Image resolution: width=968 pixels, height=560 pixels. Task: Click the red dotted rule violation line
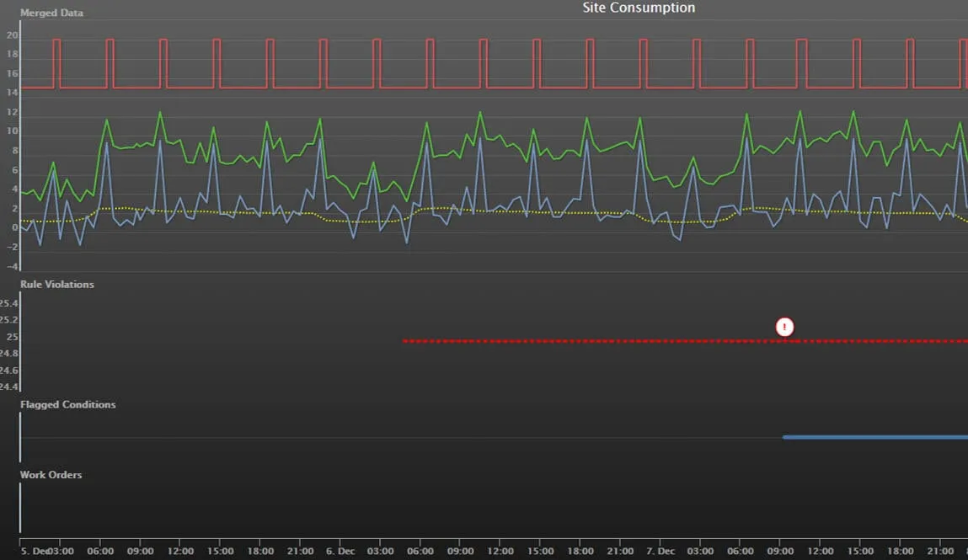pos(590,340)
